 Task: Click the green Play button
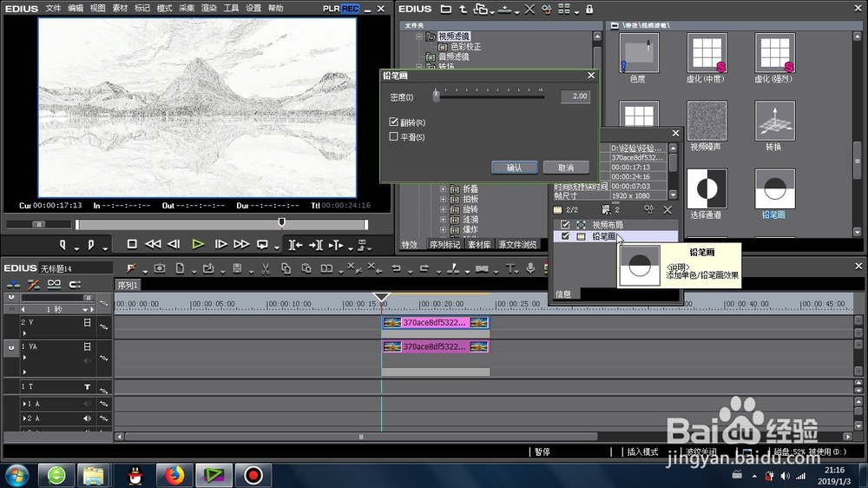click(x=198, y=244)
